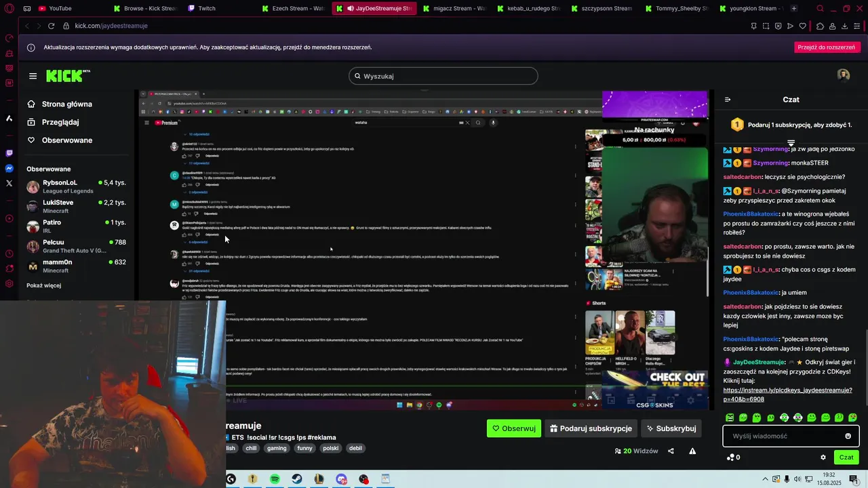The width and height of the screenshot is (868, 488).
Task: Open a new browser tab
Action: pyautogui.click(x=794, y=9)
